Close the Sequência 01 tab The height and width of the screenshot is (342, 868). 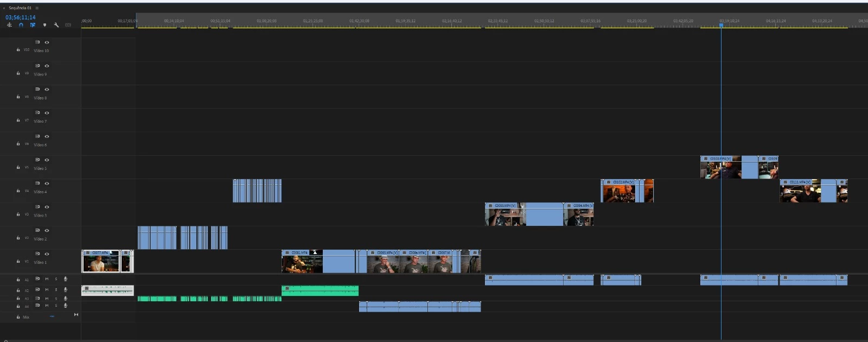pyautogui.click(x=4, y=8)
